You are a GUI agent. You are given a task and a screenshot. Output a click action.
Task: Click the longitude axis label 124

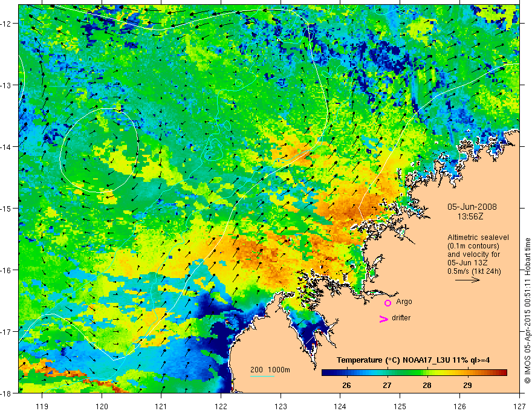pos(340,406)
